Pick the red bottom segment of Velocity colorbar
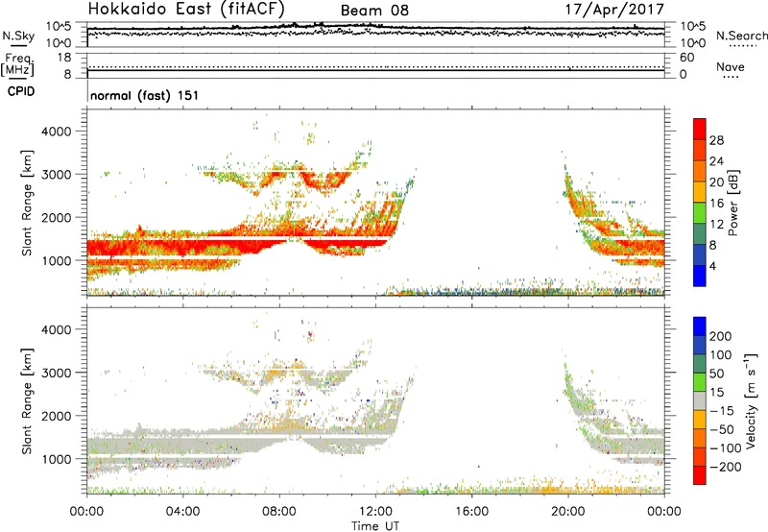This screenshot has height=532, width=768. [x=700, y=475]
